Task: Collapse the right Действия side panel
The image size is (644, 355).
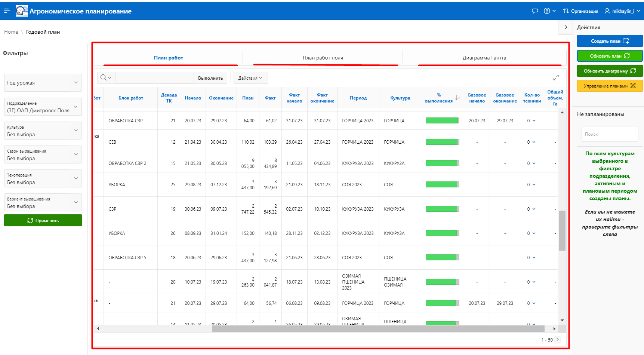Action: coord(566,27)
